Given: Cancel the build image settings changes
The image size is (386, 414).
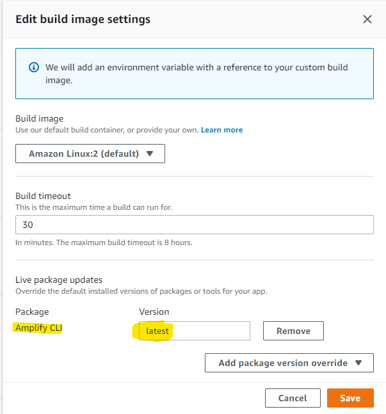Looking at the screenshot, I should coord(293,398).
